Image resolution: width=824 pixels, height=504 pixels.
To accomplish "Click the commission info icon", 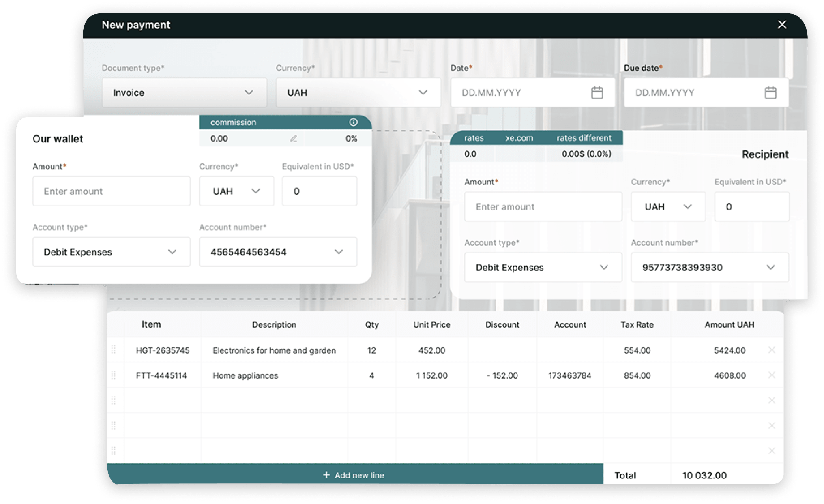I will pos(353,122).
